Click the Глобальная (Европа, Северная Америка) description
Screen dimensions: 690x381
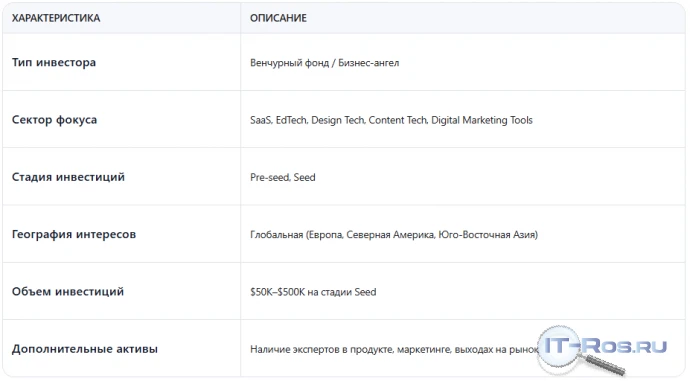[394, 234]
